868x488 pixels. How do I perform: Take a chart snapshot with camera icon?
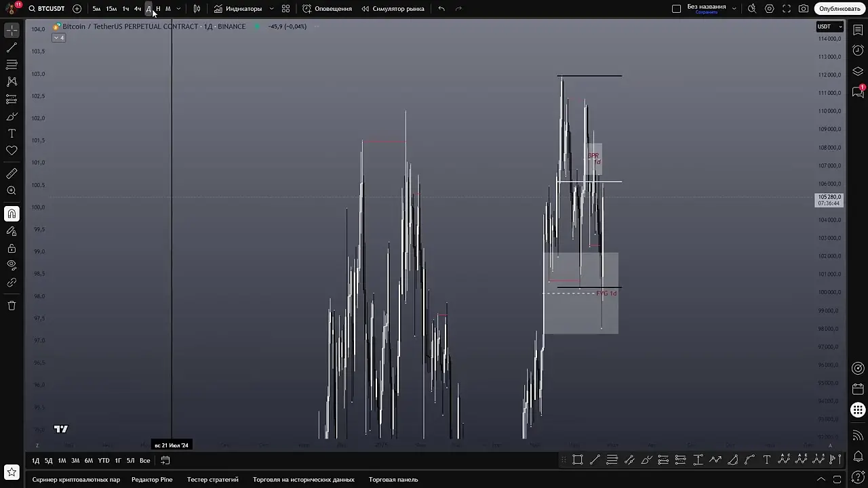pyautogui.click(x=804, y=9)
